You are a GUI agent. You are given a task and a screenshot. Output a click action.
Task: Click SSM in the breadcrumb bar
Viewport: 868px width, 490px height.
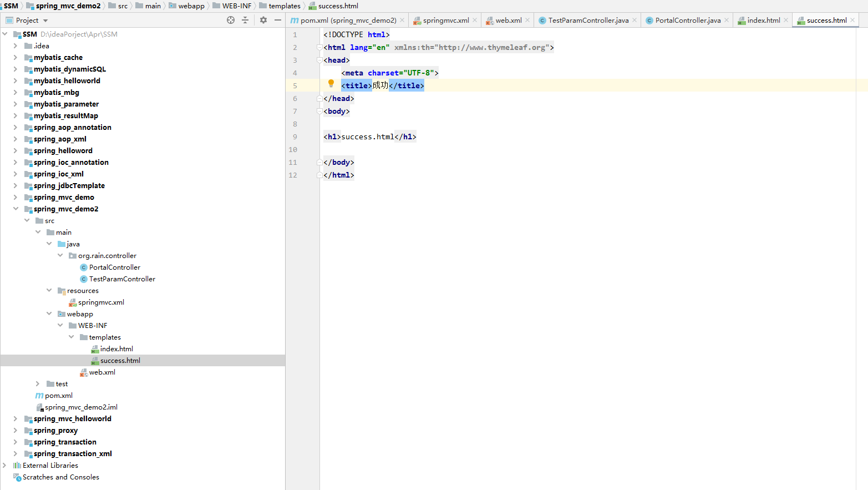click(x=11, y=6)
